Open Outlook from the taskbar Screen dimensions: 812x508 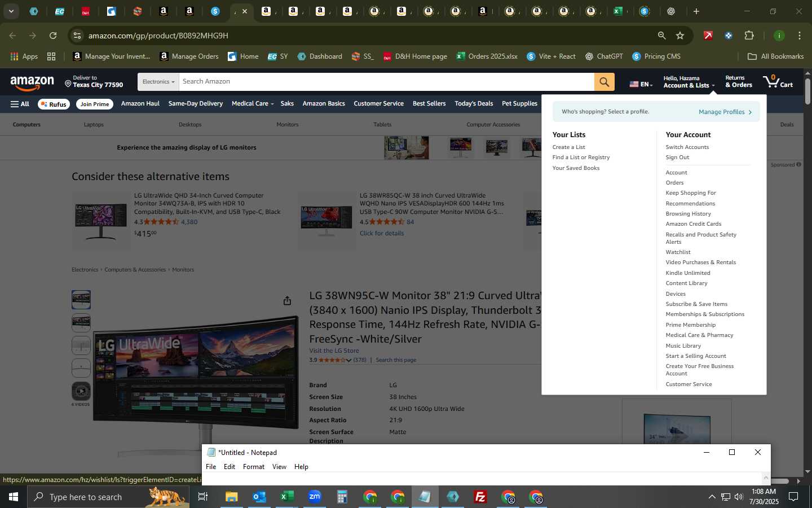[259, 497]
